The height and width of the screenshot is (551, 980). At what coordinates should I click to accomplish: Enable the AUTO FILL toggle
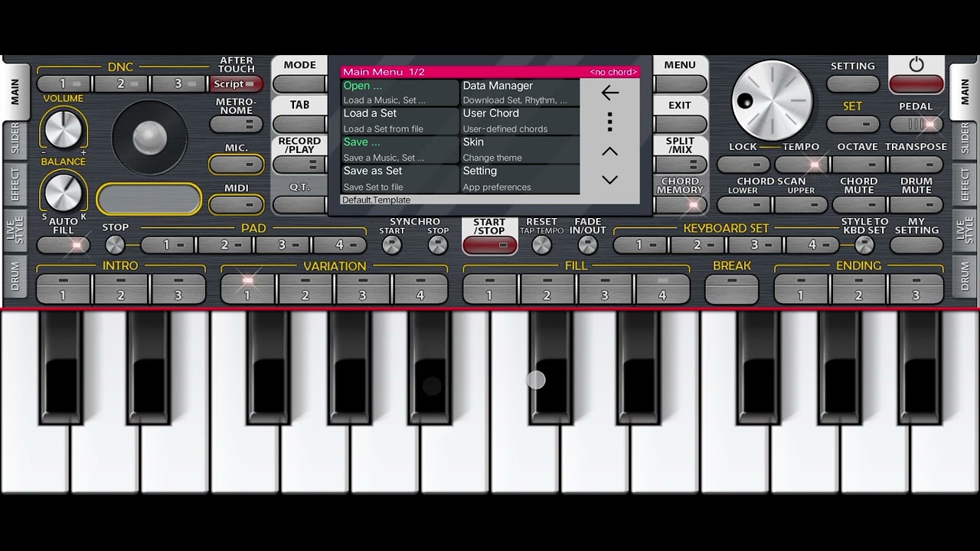pos(64,246)
